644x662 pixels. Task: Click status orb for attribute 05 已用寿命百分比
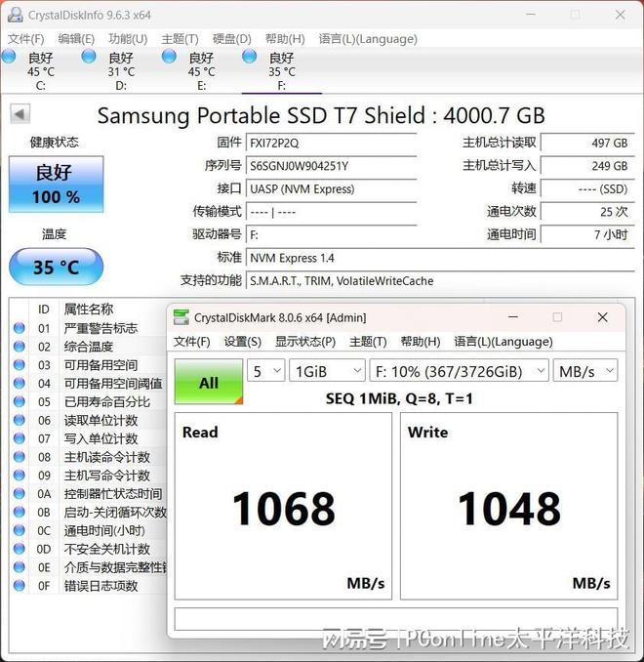click(x=20, y=402)
